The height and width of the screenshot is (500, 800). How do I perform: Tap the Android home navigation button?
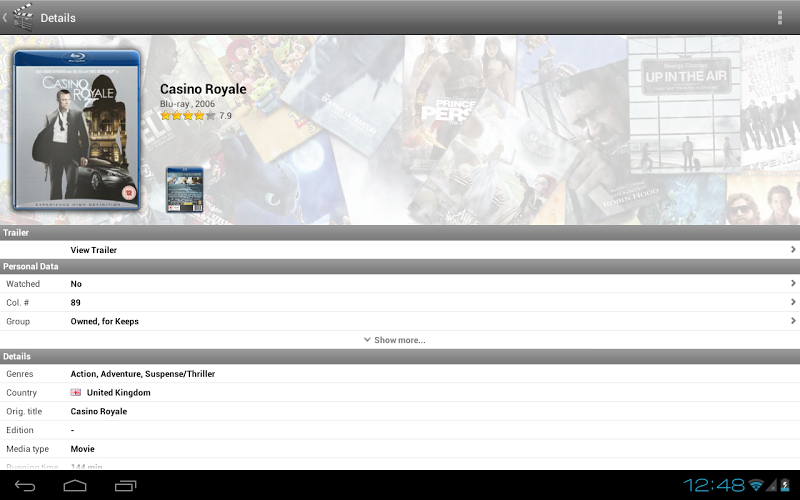point(75,486)
